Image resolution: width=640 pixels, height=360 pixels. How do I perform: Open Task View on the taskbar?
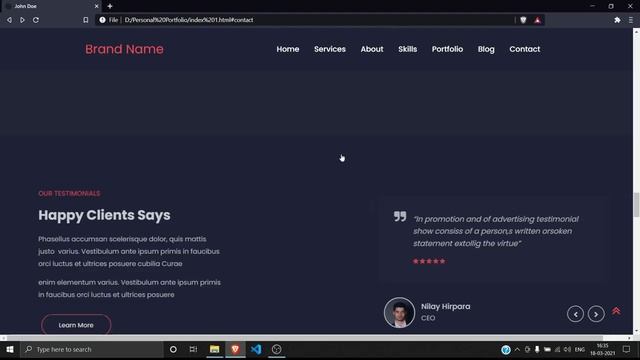coord(193,349)
